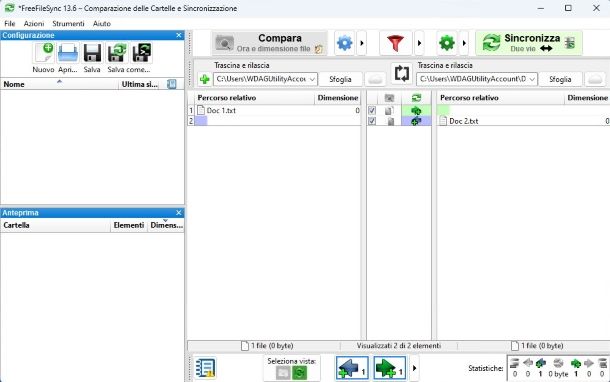Click the left Sfoglia button
Viewport: 610px width, 382px height.
340,79
